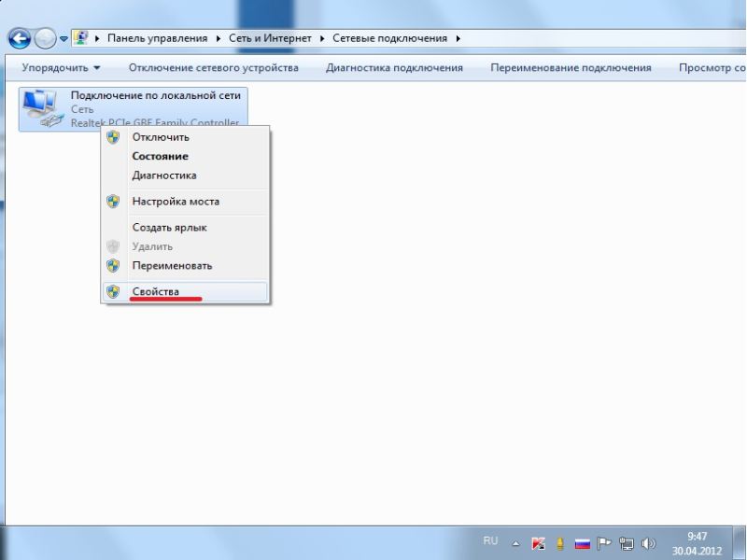Select Состояние in the context menu
The width and height of the screenshot is (747, 560).
[160, 157]
